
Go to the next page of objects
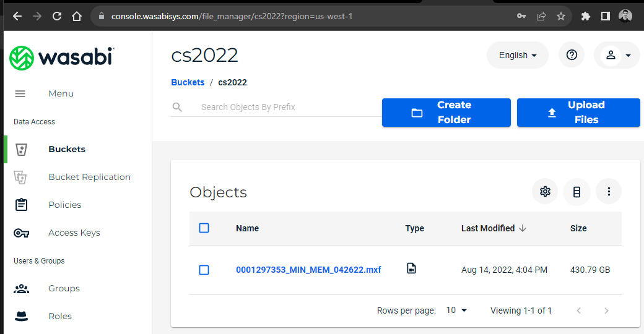(x=607, y=310)
